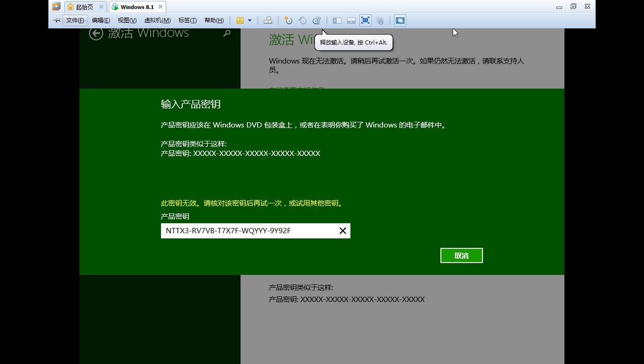The image size is (644, 364).
Task: Open the 视图(V) menu
Action: coord(127,20)
